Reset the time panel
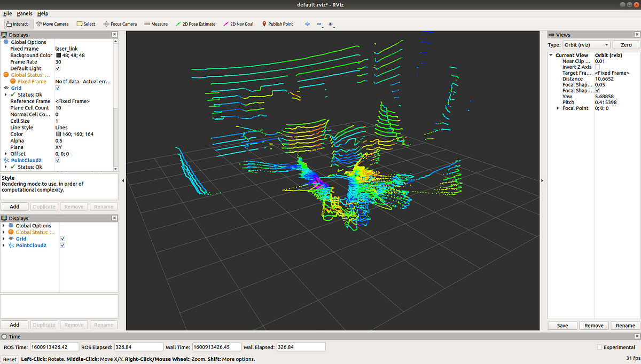 (10, 359)
